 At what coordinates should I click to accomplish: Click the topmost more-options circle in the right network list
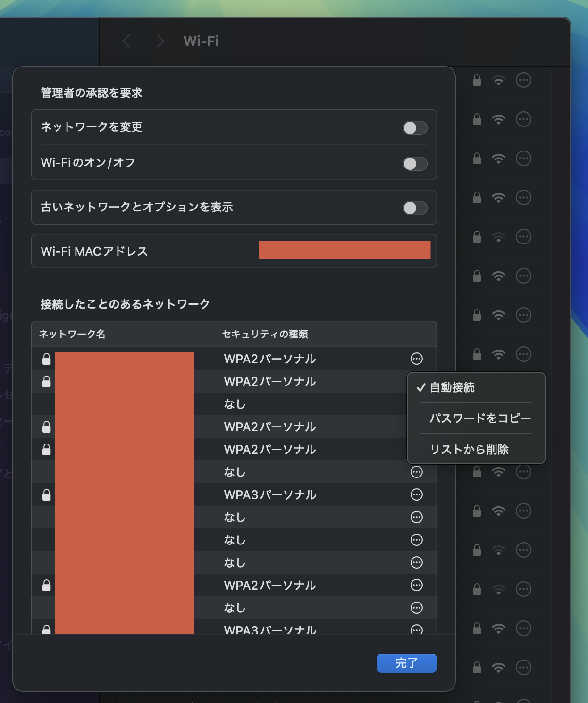(523, 80)
